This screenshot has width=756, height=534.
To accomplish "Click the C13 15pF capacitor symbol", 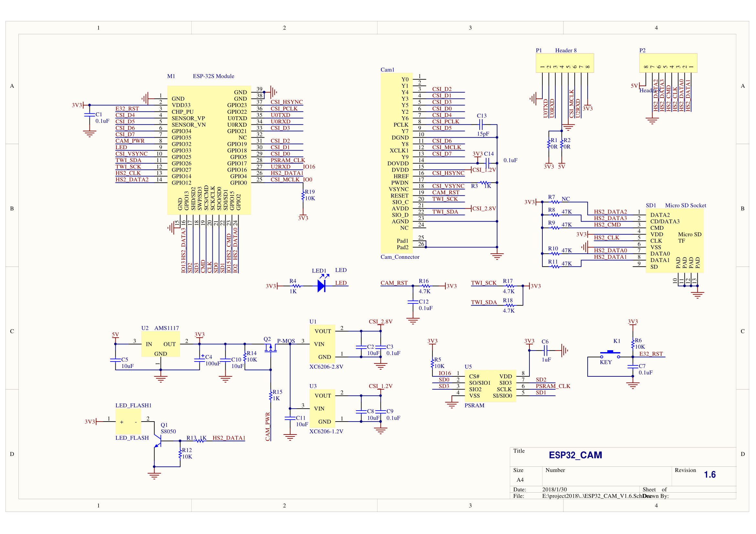I will pos(481,125).
